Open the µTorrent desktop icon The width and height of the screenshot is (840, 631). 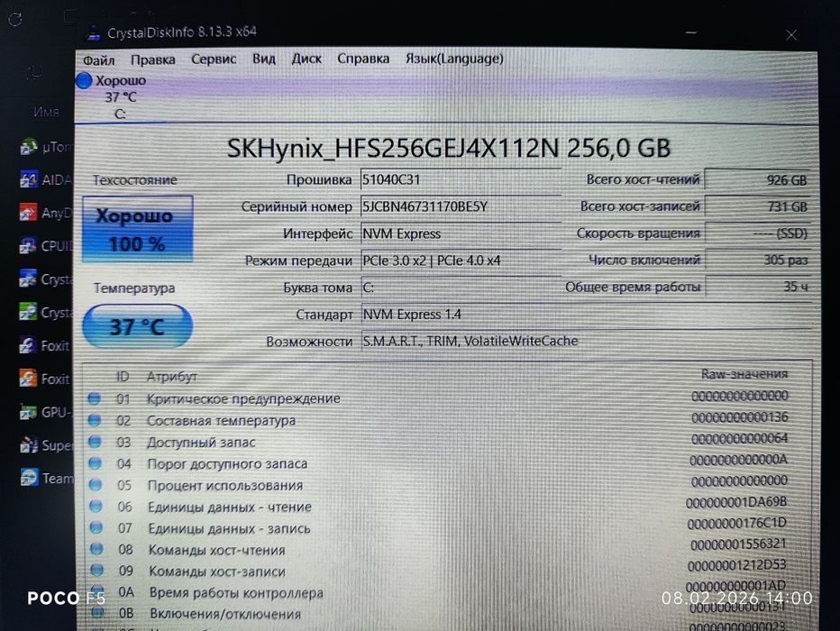[x=29, y=146]
